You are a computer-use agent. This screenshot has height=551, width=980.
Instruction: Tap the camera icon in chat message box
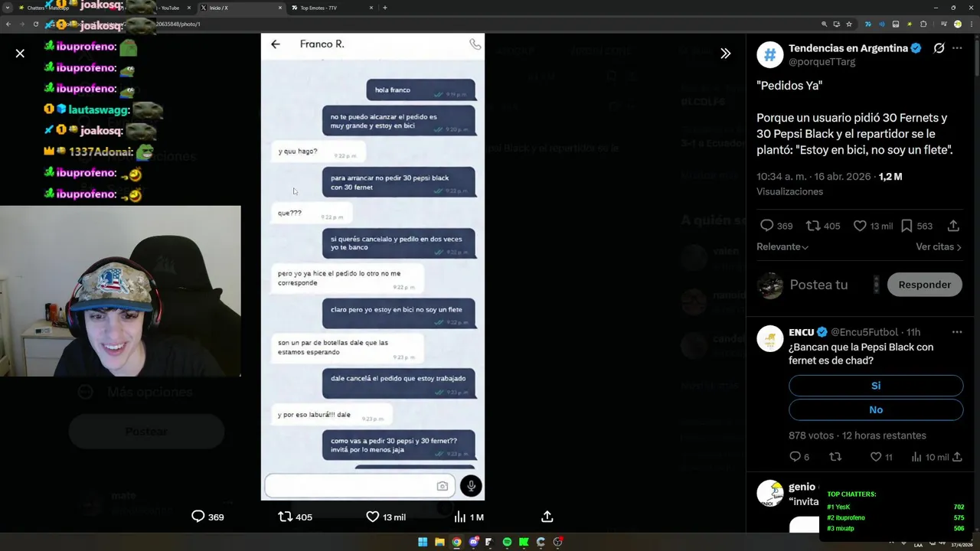coord(442,486)
